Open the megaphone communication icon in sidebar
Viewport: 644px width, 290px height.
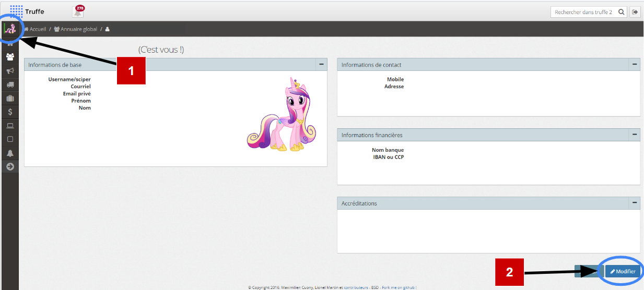point(10,71)
